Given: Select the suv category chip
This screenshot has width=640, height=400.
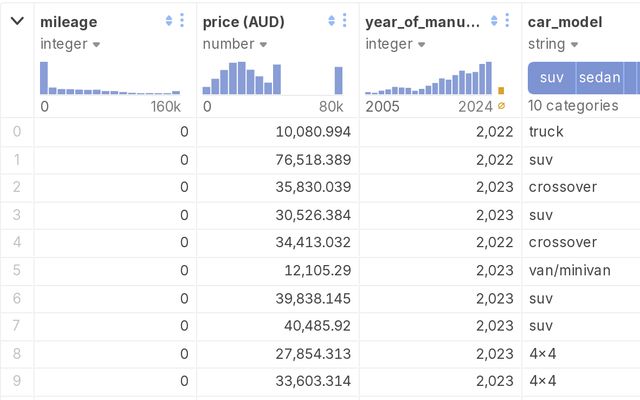Looking at the screenshot, I should pyautogui.click(x=551, y=78).
